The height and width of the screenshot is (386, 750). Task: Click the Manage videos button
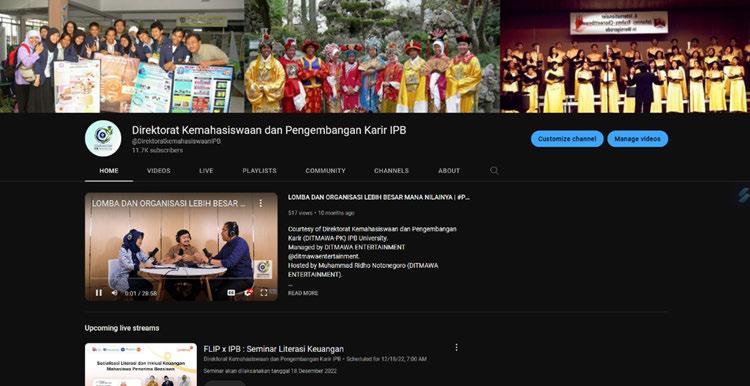click(x=638, y=139)
